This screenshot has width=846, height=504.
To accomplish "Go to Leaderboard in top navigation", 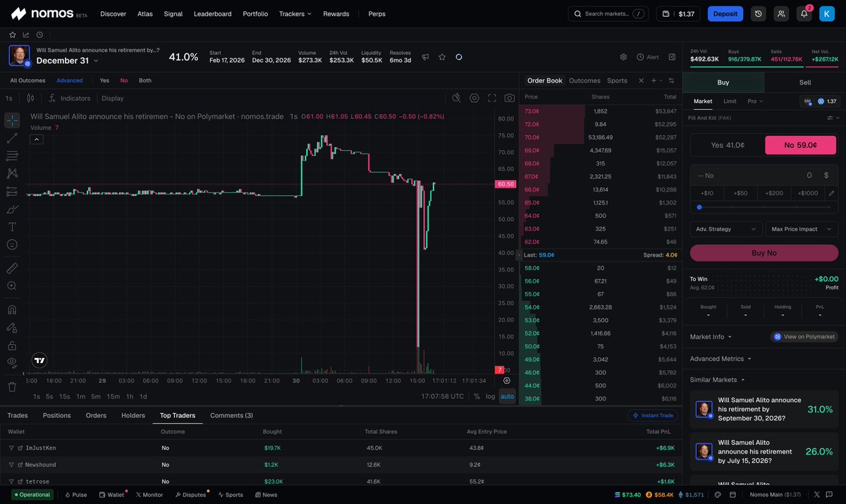I will tap(212, 13).
